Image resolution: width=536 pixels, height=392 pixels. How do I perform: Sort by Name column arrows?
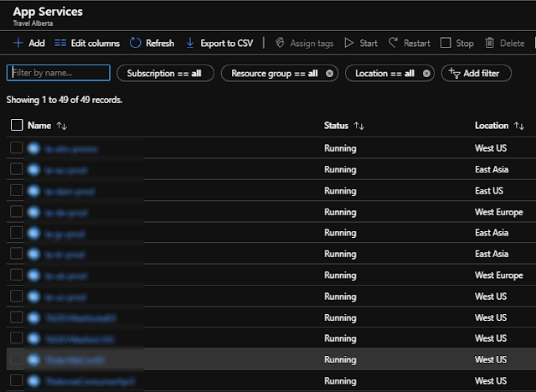click(61, 126)
